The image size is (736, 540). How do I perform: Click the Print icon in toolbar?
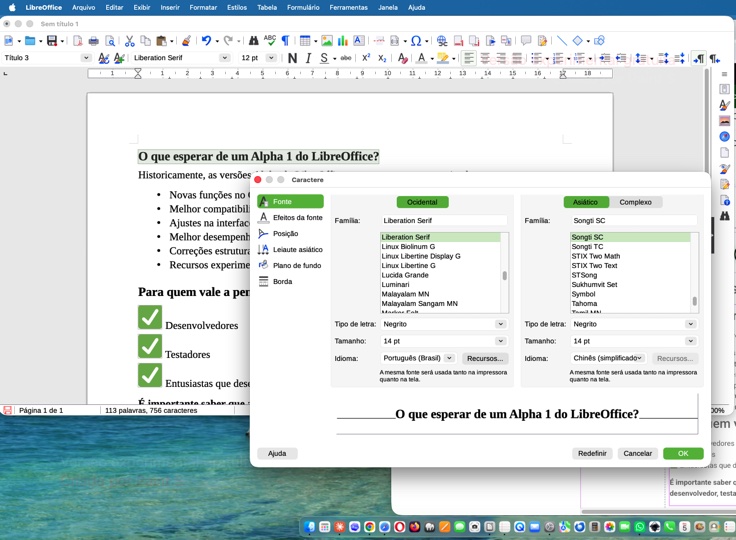[93, 41]
